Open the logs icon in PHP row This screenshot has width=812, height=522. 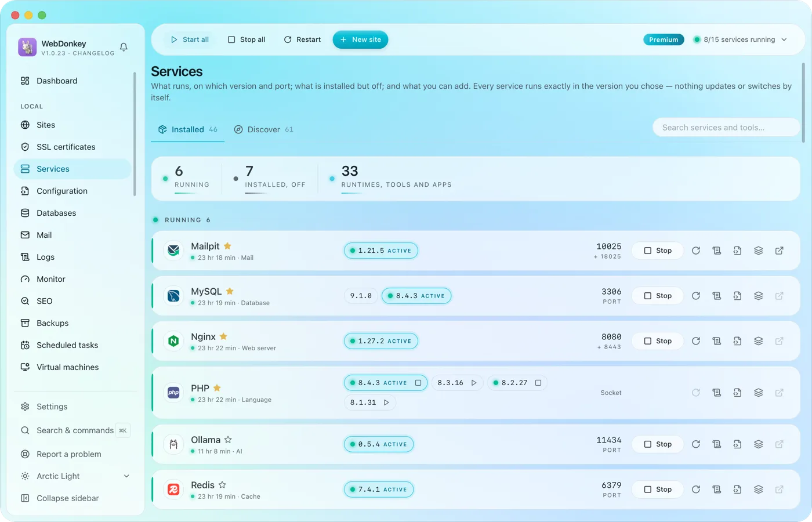pyautogui.click(x=717, y=393)
